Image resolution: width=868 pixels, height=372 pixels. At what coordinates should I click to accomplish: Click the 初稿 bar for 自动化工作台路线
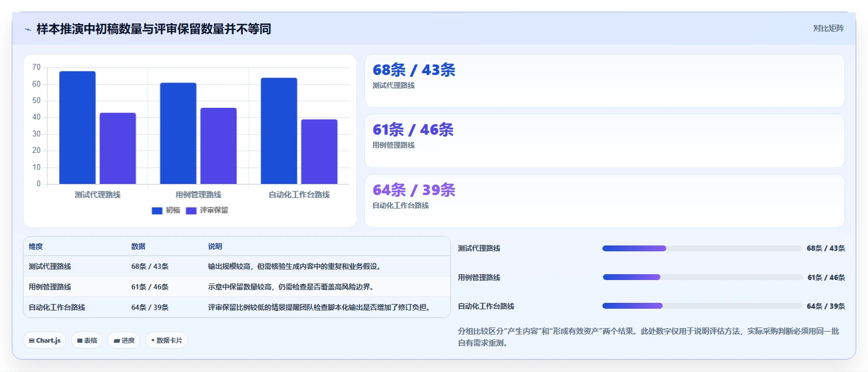pos(279,131)
